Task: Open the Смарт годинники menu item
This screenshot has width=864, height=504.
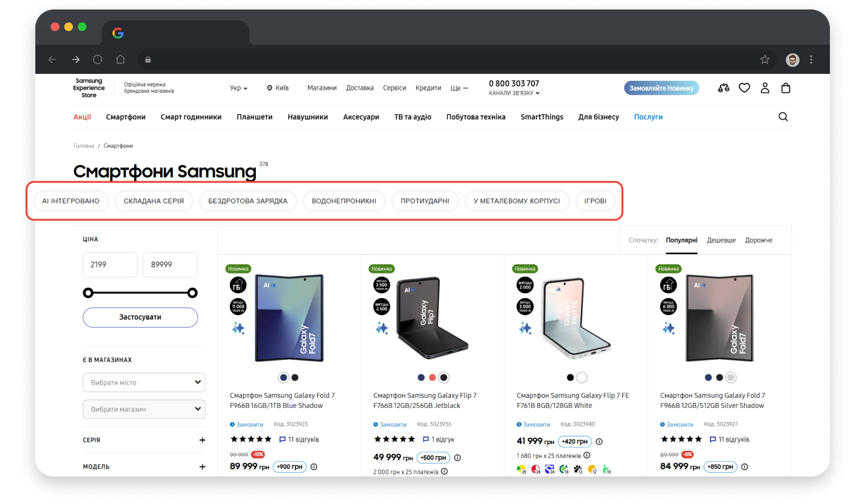Action: [191, 117]
